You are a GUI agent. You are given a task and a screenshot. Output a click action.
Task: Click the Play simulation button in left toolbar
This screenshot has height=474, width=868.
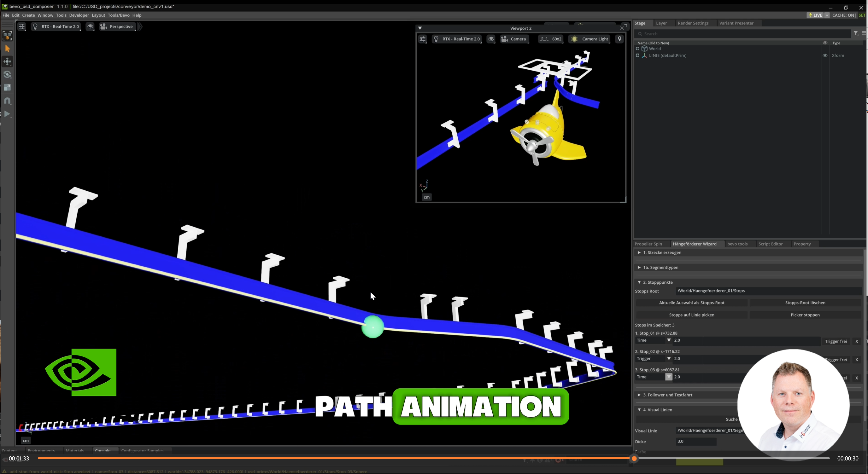pyautogui.click(x=7, y=114)
